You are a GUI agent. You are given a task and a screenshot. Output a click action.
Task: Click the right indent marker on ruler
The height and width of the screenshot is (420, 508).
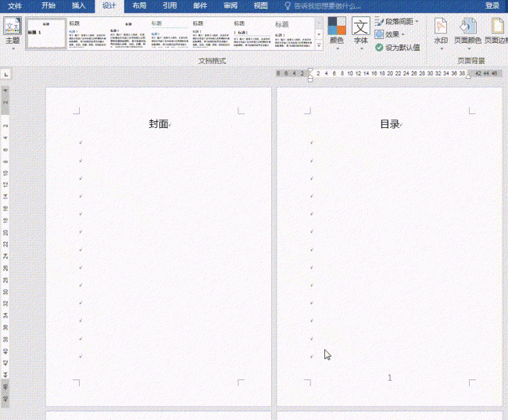[468, 77]
